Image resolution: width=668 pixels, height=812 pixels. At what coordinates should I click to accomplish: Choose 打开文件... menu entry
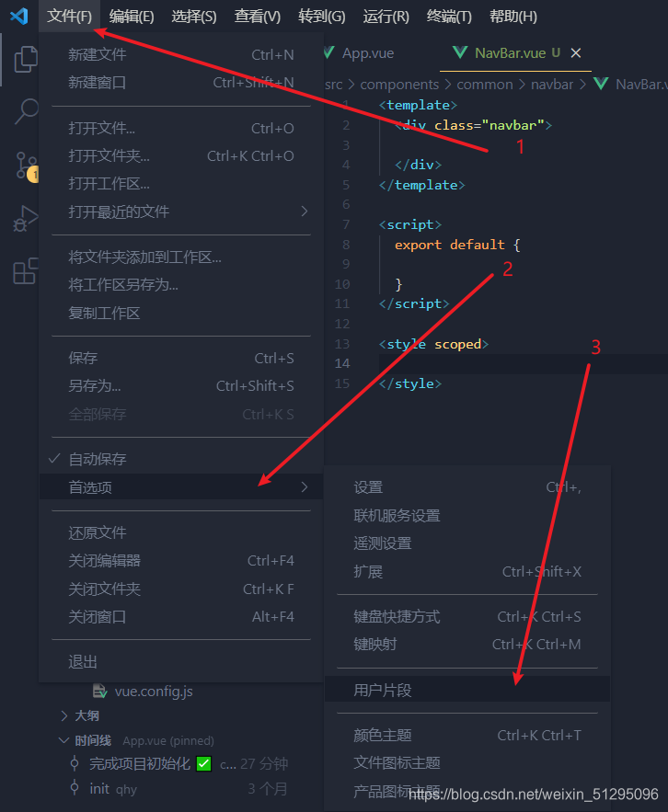[x=181, y=128]
